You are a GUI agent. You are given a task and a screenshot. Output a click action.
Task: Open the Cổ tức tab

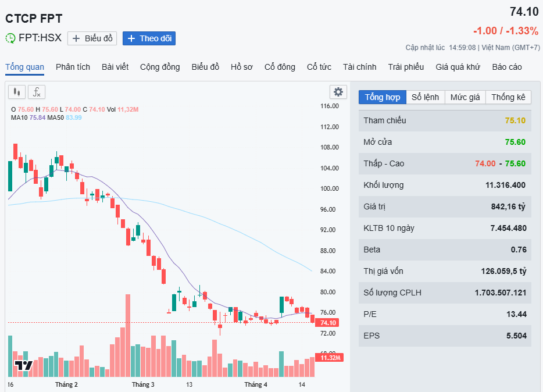[319, 67]
